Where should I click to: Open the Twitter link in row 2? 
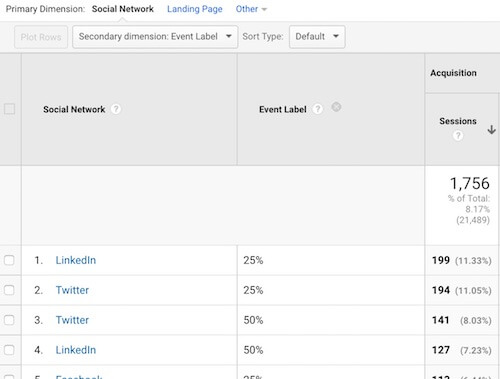(72, 290)
